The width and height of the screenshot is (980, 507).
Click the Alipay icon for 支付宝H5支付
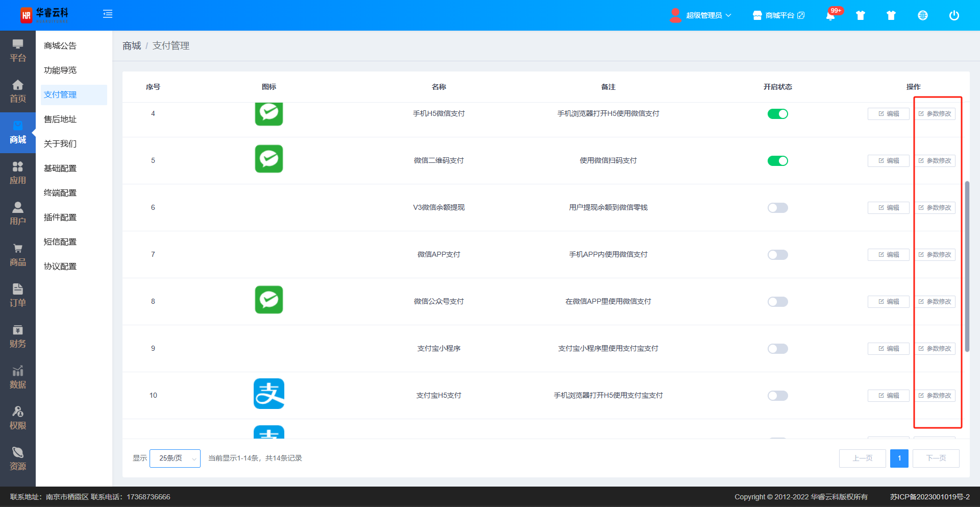(269, 394)
